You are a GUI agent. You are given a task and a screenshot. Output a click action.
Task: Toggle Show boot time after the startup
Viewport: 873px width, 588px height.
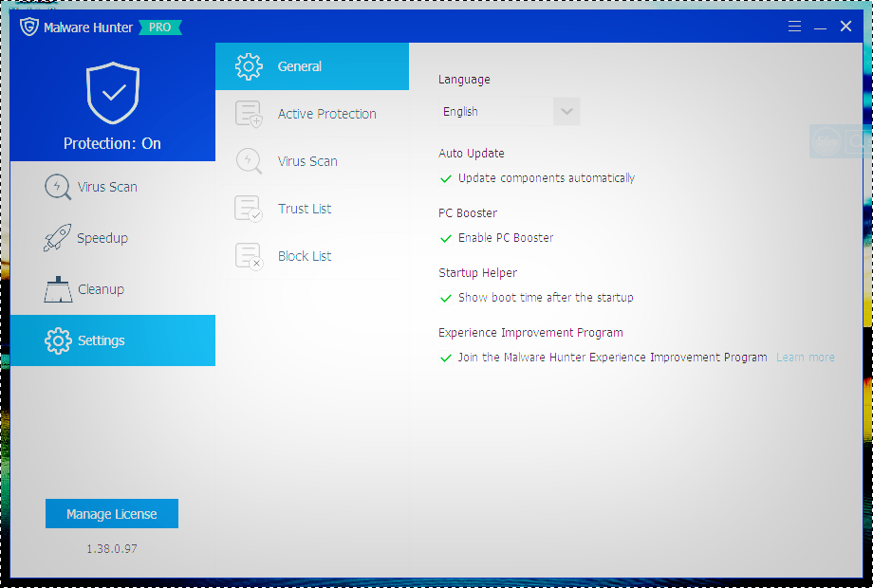coord(446,298)
